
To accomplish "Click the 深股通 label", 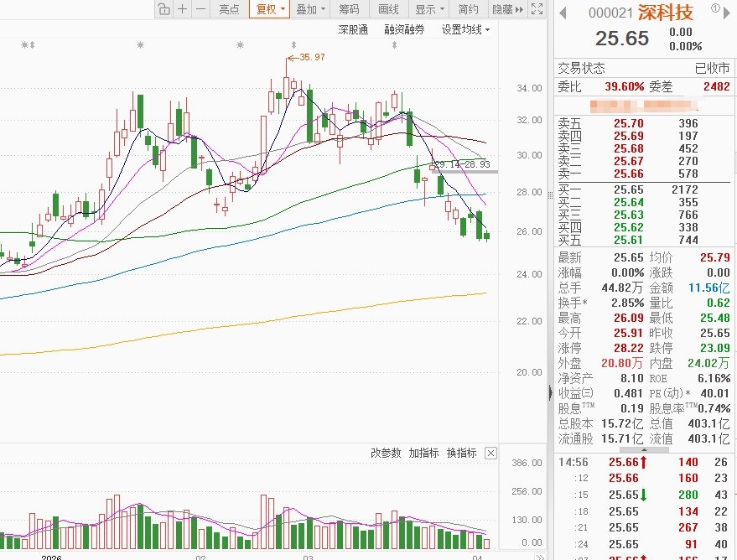I will (x=353, y=29).
